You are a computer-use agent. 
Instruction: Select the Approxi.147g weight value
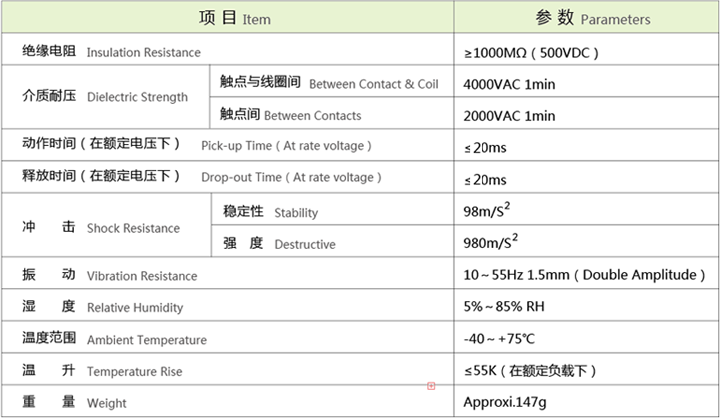(506, 403)
